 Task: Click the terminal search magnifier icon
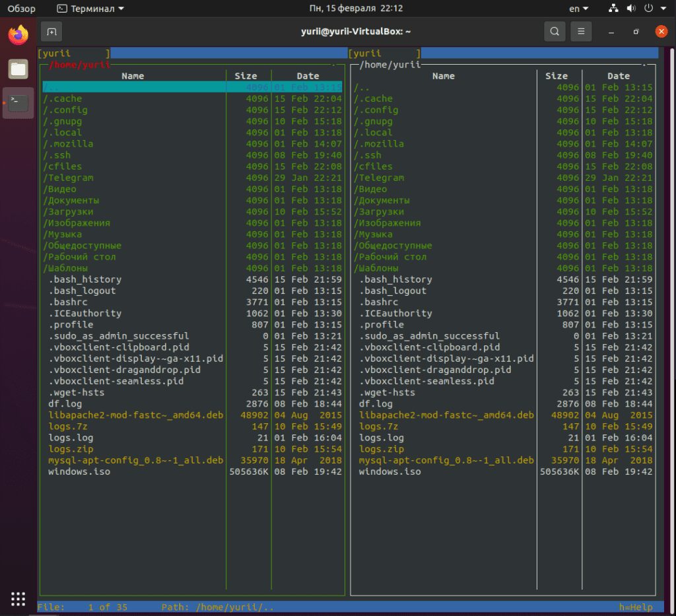(555, 31)
